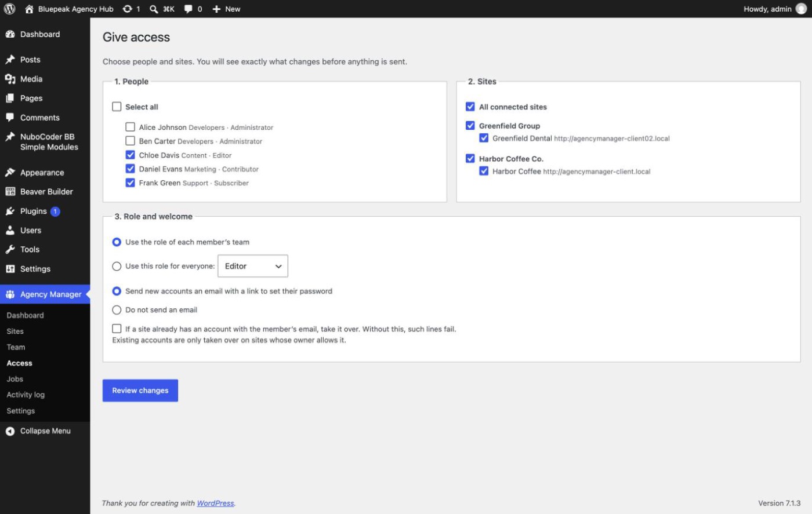Viewport: 812px width, 514px height.
Task: Click the Greenfield Dental site URL text
Action: [612, 138]
